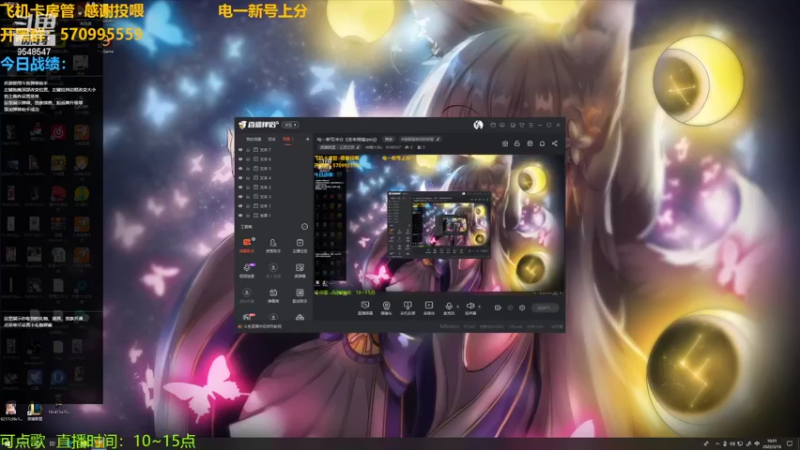Hide the 文本5 layer with its eye

coord(240,168)
